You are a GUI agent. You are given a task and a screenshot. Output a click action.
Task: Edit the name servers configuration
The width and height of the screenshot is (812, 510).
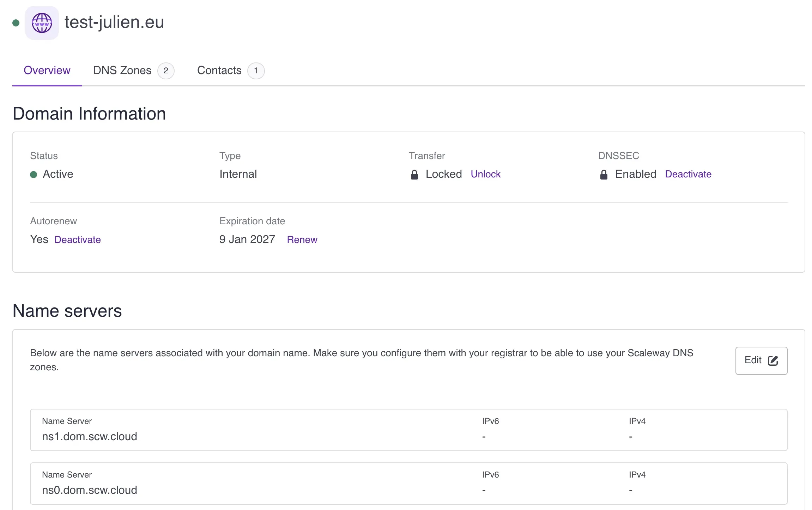[x=761, y=360]
